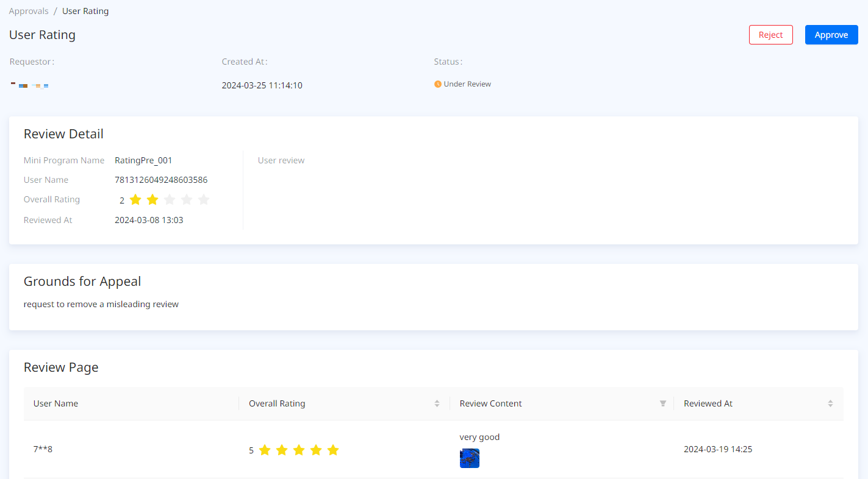
Task: Open the Review Content filter icon
Action: click(662, 403)
